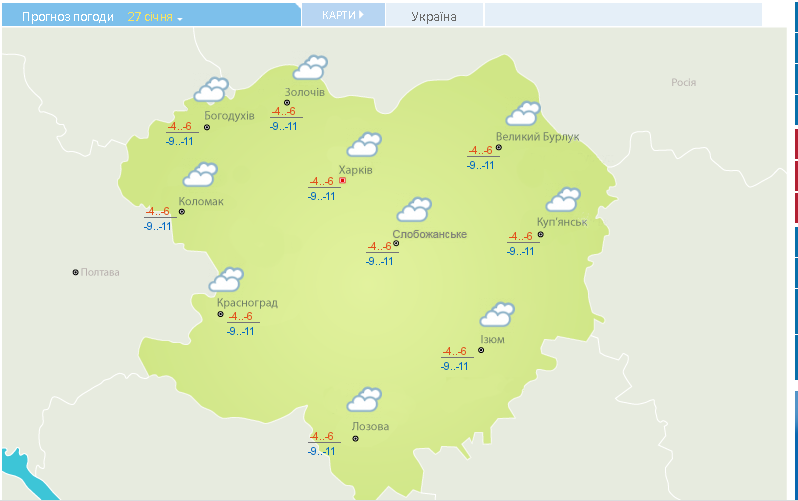Image resolution: width=798 pixels, height=501 pixels.
Task: Click the cloud icon above Великий Бурлук
Action: click(x=523, y=114)
